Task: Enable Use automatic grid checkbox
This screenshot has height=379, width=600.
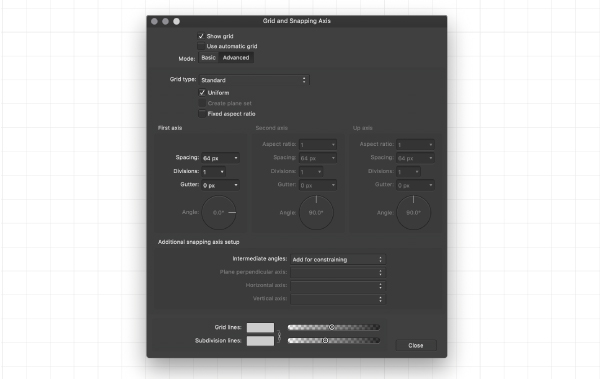Action: click(201, 46)
